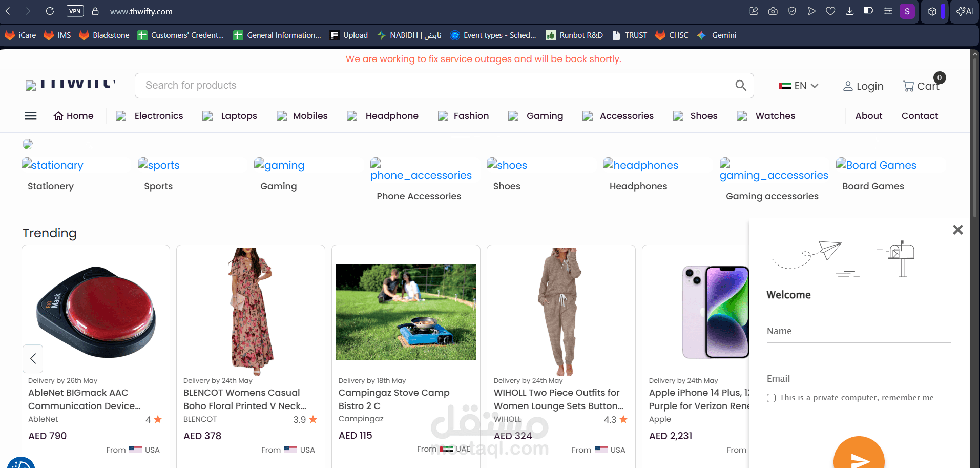This screenshot has height=468, width=980.
Task: Go back using the browser back arrow
Action: [x=8, y=11]
